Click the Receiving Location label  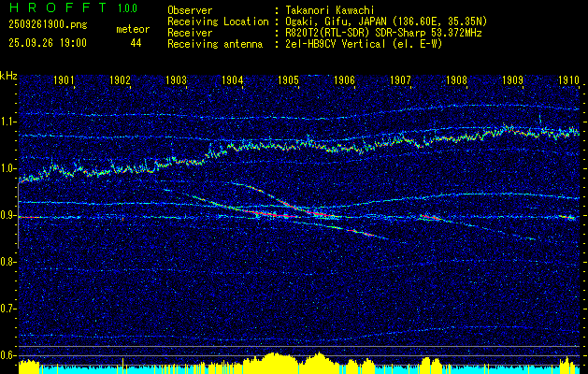coord(218,22)
